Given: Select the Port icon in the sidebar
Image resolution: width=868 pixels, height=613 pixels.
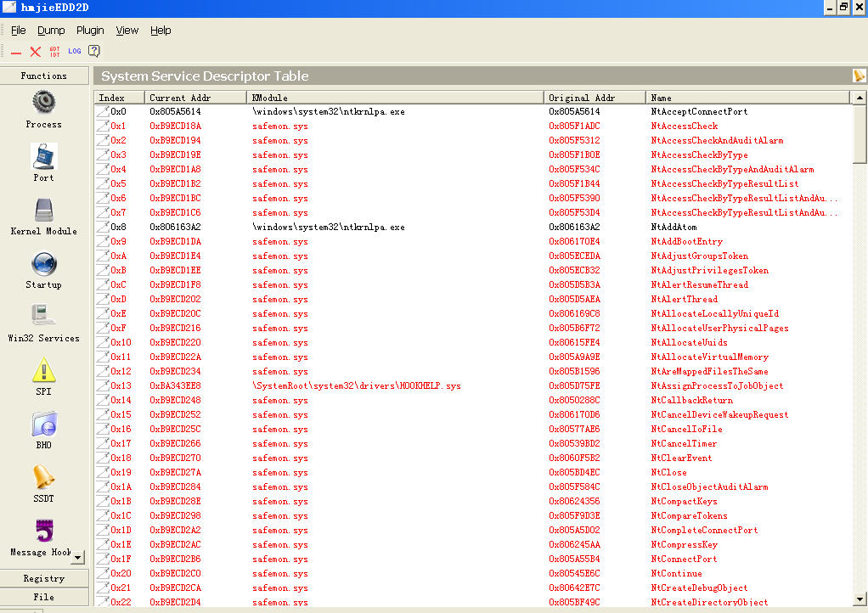Looking at the screenshot, I should (43, 157).
